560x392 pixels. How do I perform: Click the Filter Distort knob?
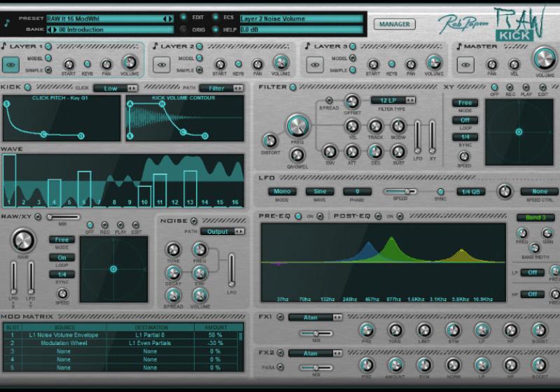coord(270,141)
